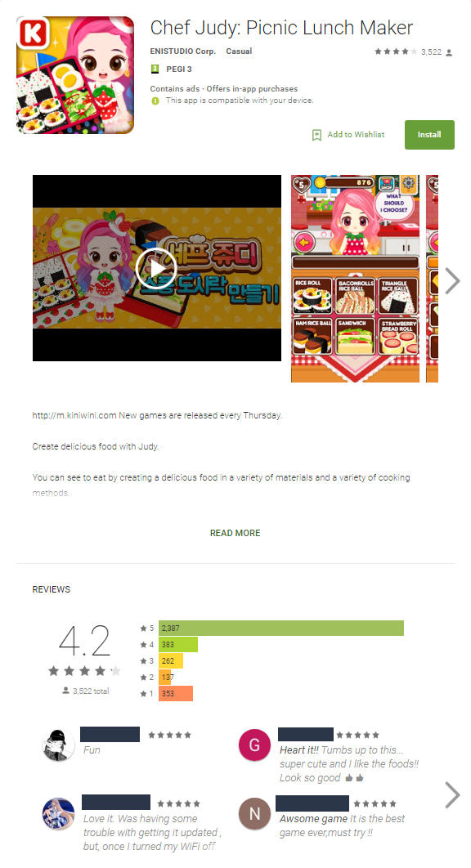Image resolution: width=471 pixels, height=868 pixels.
Task: Click the N reviewer avatar
Action: [x=254, y=813]
